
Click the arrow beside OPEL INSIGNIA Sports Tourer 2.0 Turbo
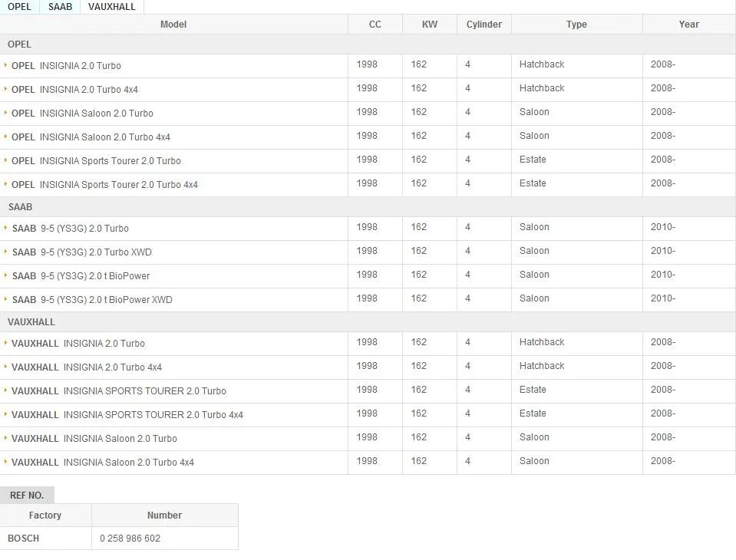click(5, 160)
